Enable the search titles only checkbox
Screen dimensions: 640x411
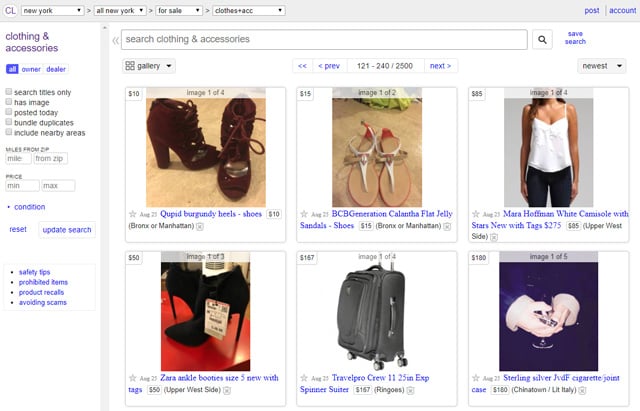(9, 91)
